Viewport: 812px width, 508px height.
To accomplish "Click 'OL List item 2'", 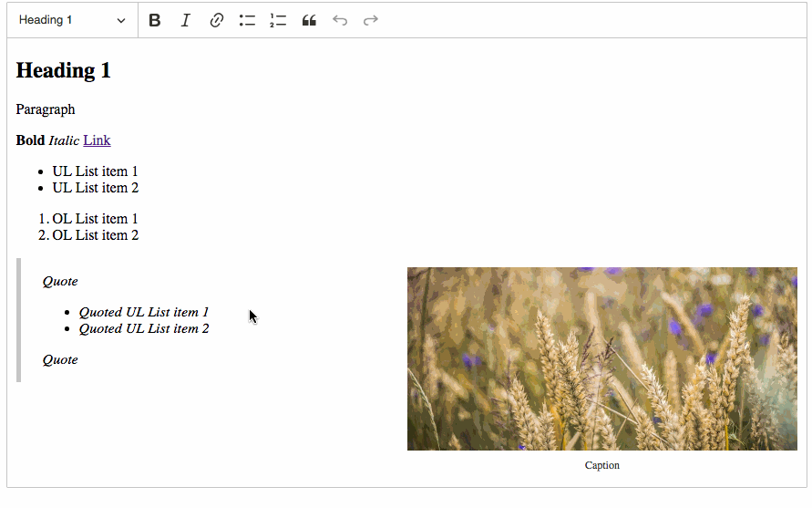I will [x=96, y=235].
